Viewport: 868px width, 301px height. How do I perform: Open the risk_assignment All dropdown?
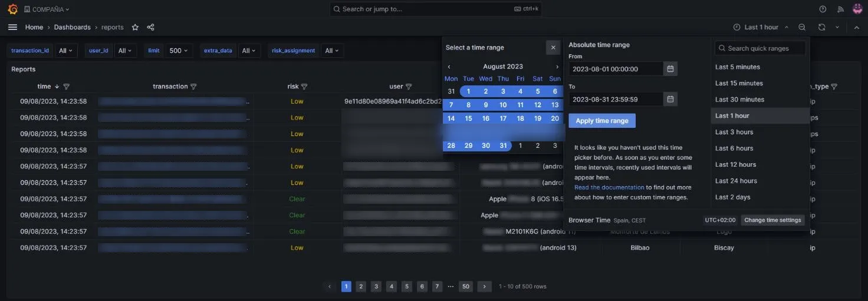[x=333, y=51]
